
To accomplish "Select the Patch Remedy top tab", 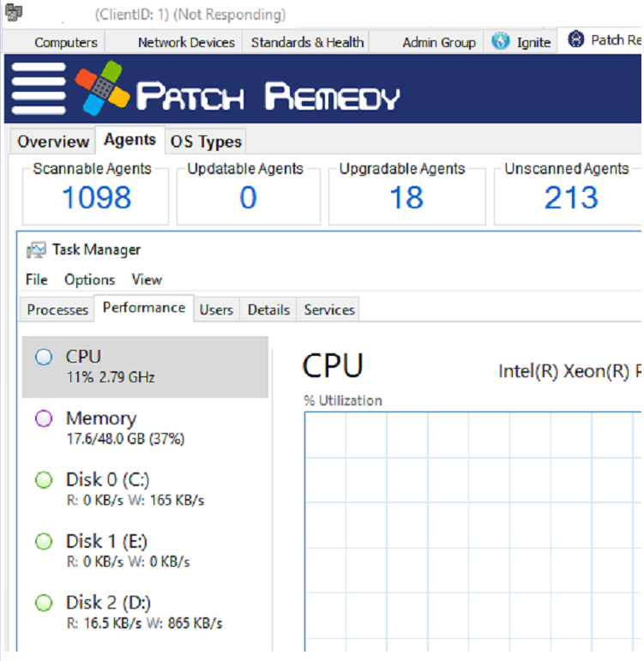I will (x=600, y=40).
